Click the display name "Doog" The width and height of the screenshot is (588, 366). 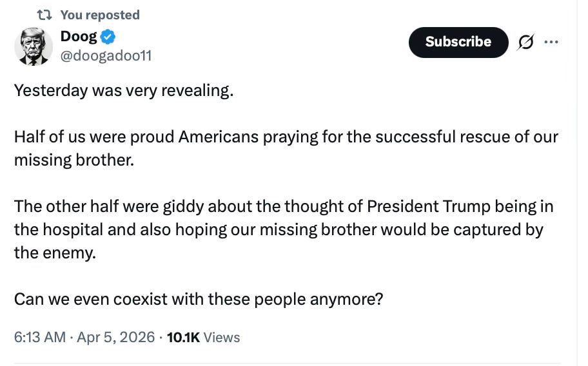click(x=78, y=37)
